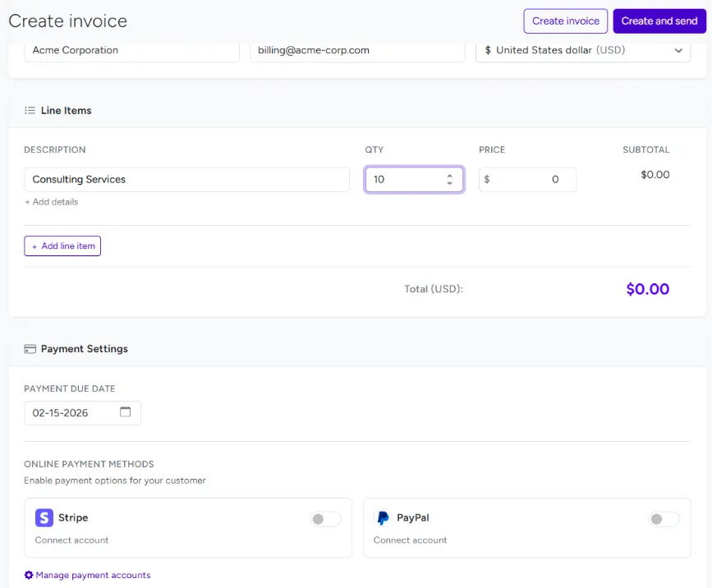Click Connect account under PayPal
This screenshot has height=588, width=712.
click(x=410, y=540)
